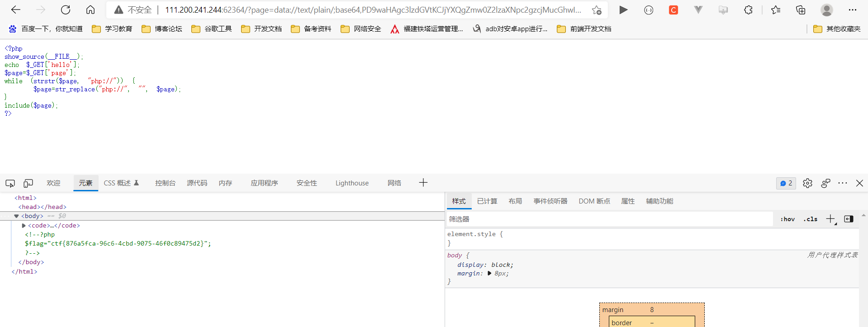The width and height of the screenshot is (868, 327).
Task: Click the styles filter input
Action: [x=610, y=219]
